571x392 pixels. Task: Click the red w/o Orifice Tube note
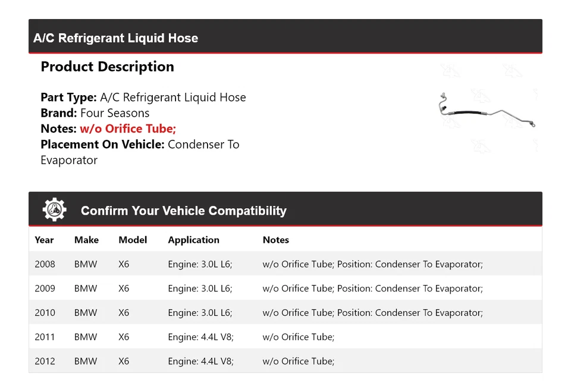click(127, 128)
